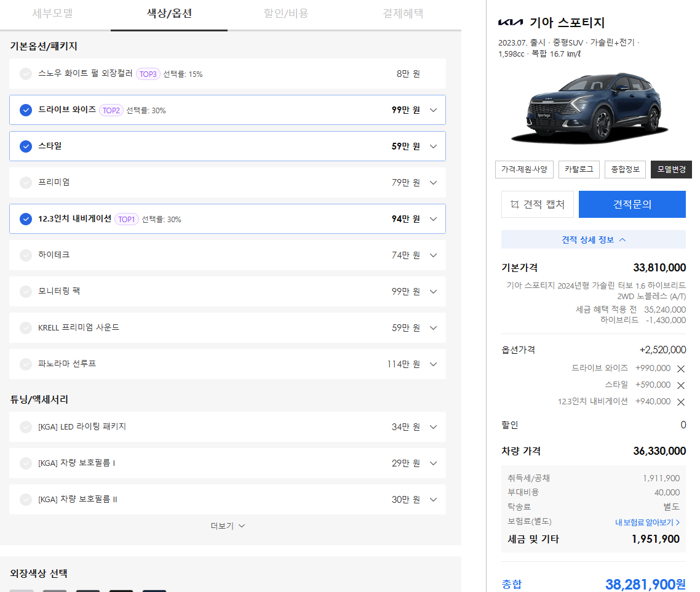
Task: Uncheck the 드라이브 와이즈 option
Action: (26, 110)
